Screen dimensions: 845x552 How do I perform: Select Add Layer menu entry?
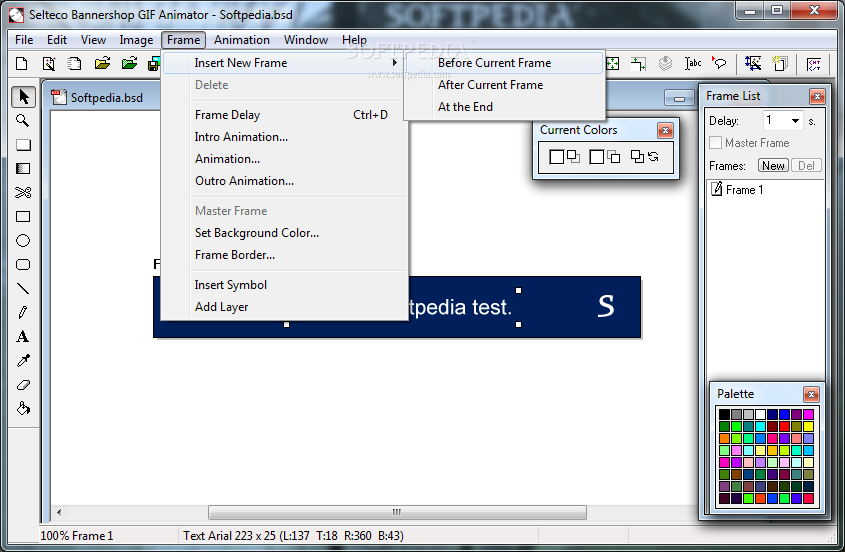tap(285, 307)
